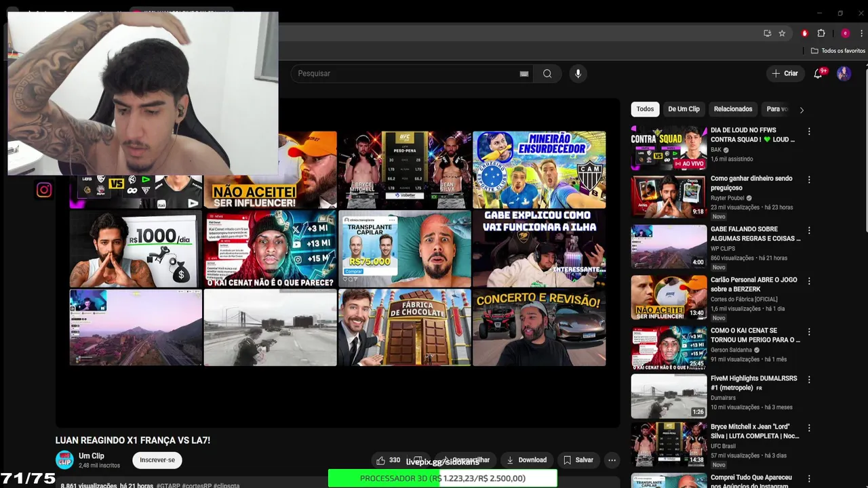This screenshot has height=488, width=868.
Task: Select the Relacionados filter chip
Action: click(733, 109)
